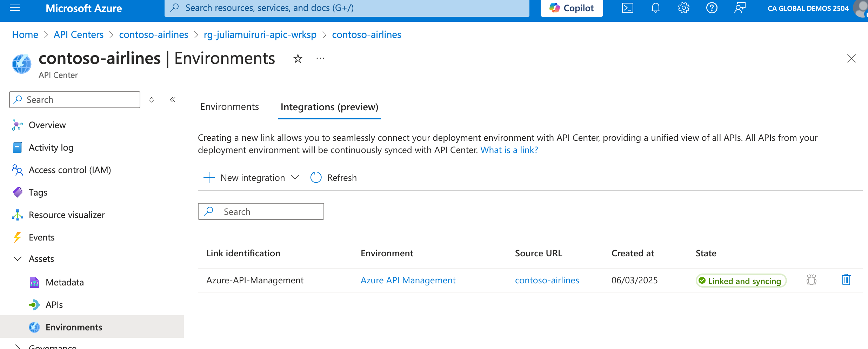The width and height of the screenshot is (868, 349).
Task: Open the more options ellipsis by title
Action: pos(320,59)
